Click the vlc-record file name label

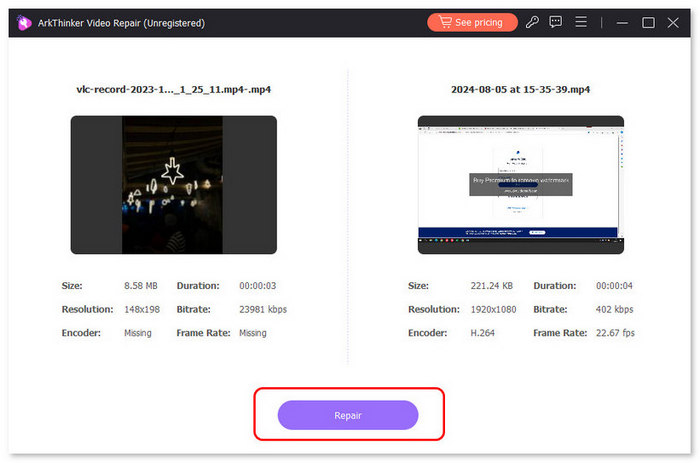click(x=173, y=89)
